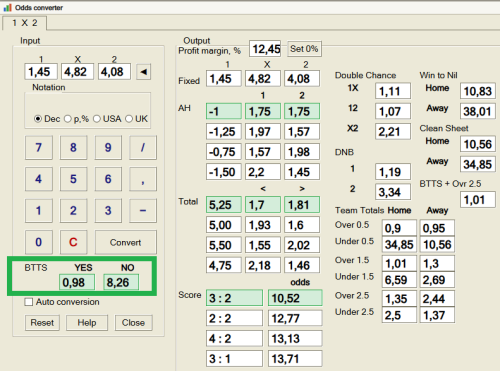The width and height of the screenshot is (500, 371).
Task: Tap keypad digit 2
Action: 74,211
